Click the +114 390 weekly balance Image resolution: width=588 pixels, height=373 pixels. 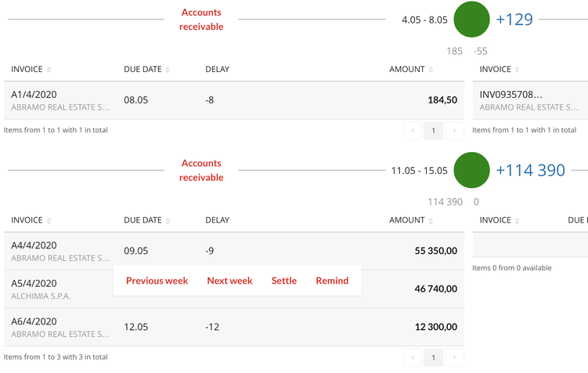[x=530, y=170]
